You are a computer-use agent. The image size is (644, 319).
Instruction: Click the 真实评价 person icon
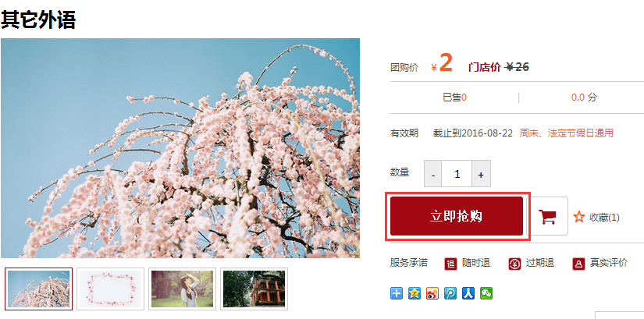point(578,264)
